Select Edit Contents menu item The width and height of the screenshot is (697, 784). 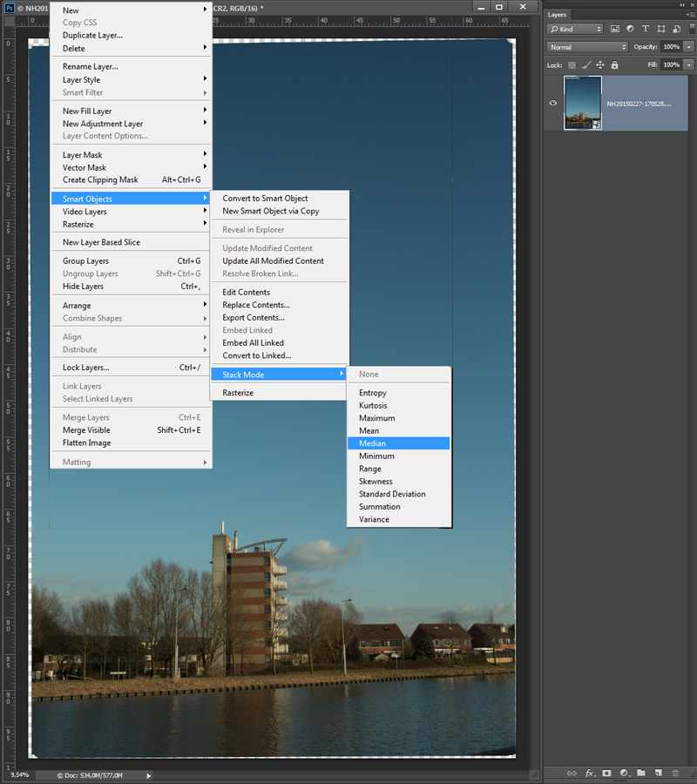279,292
